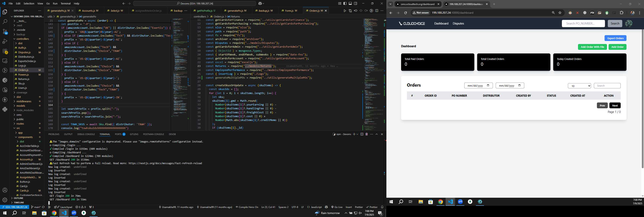
Task: Kill the terminal with the trash icon
Action: (366, 134)
